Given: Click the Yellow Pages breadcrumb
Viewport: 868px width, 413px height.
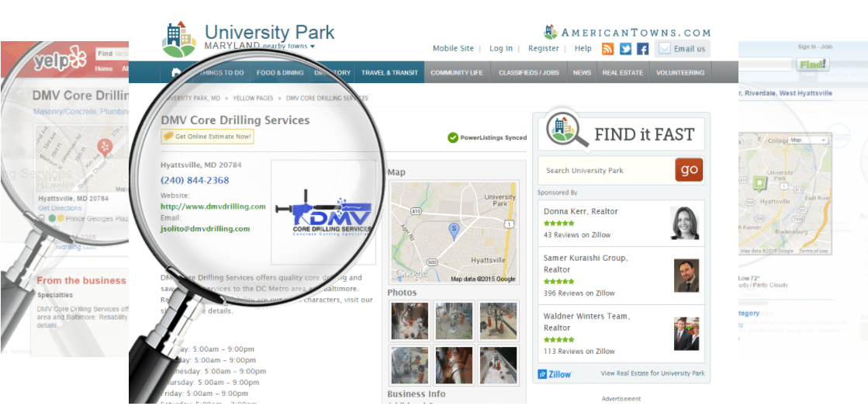Looking at the screenshot, I should pyautogui.click(x=253, y=98).
